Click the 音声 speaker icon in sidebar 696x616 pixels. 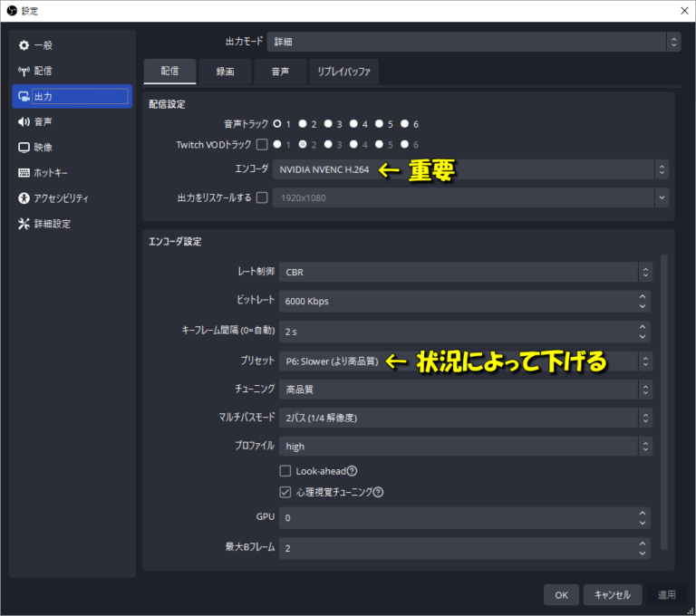pos(24,121)
